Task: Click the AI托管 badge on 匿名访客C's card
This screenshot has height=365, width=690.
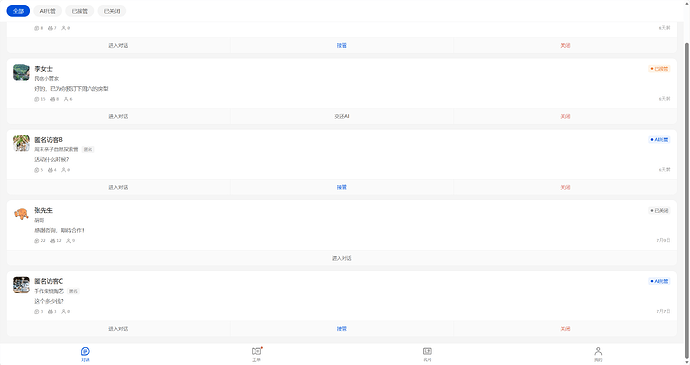Action: tap(659, 281)
